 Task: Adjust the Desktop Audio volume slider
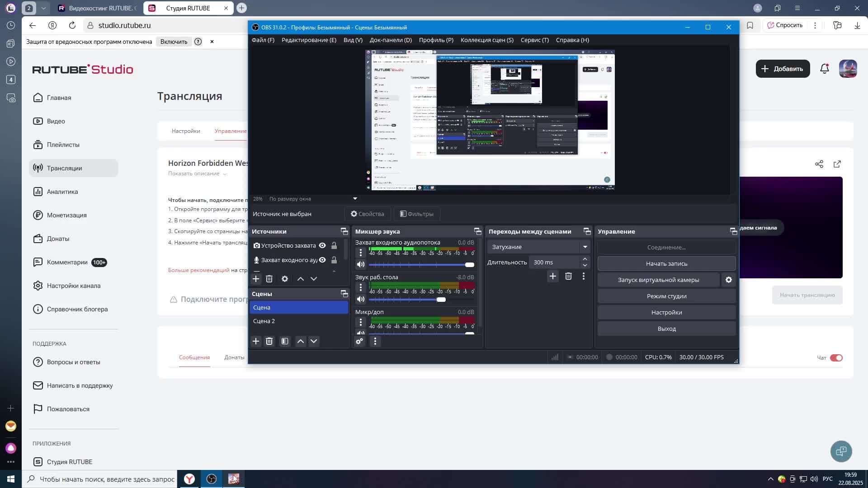tap(441, 300)
